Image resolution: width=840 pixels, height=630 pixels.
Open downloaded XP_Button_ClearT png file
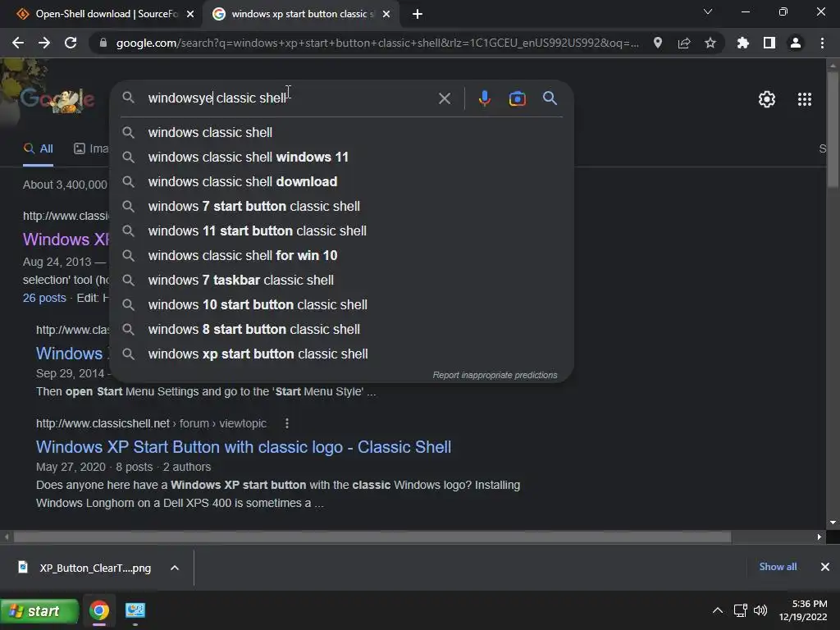pos(84,568)
